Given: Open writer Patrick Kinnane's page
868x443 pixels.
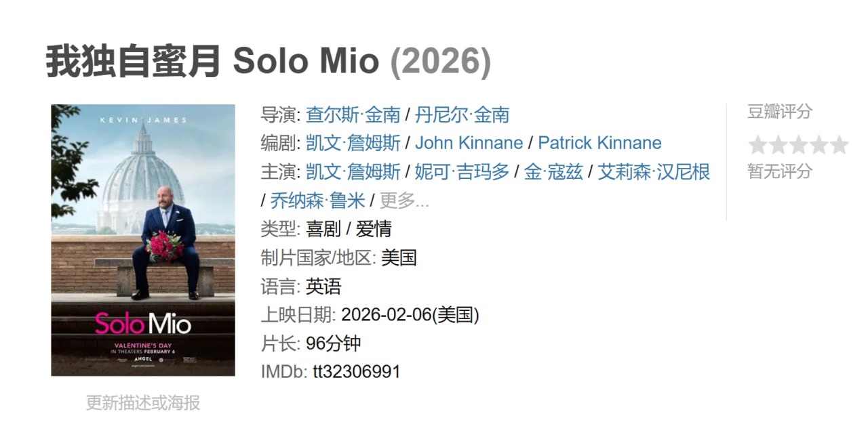Looking at the screenshot, I should click(x=599, y=143).
